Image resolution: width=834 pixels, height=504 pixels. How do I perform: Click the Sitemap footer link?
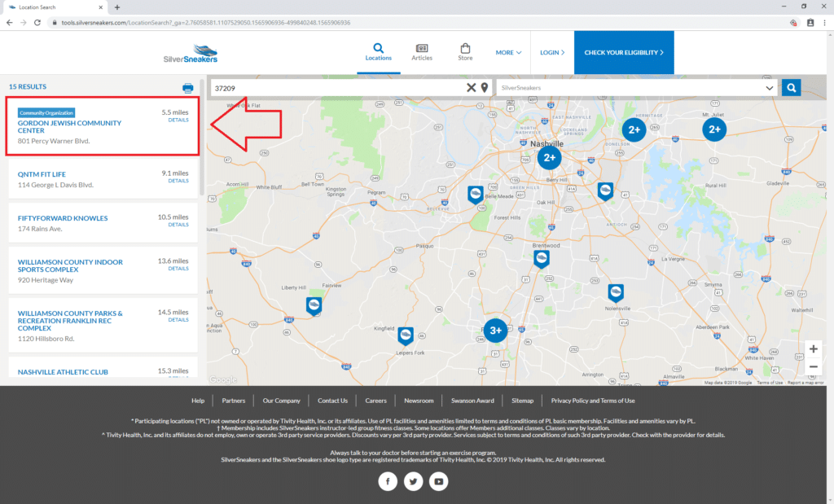tap(522, 401)
